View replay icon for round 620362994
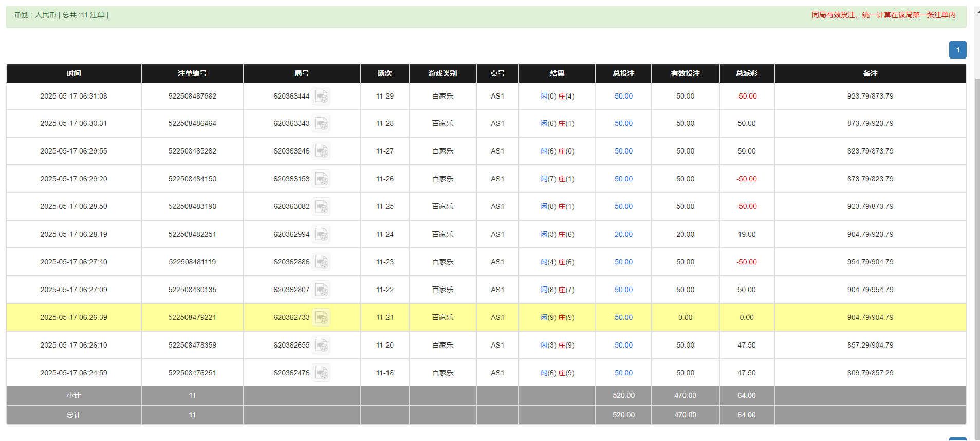980x441 pixels. [321, 235]
